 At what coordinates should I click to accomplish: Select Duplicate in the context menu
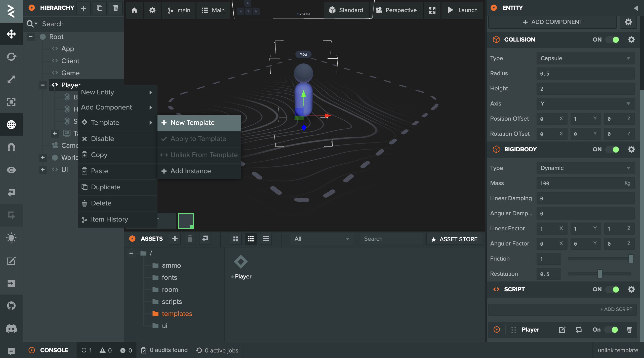tap(106, 187)
